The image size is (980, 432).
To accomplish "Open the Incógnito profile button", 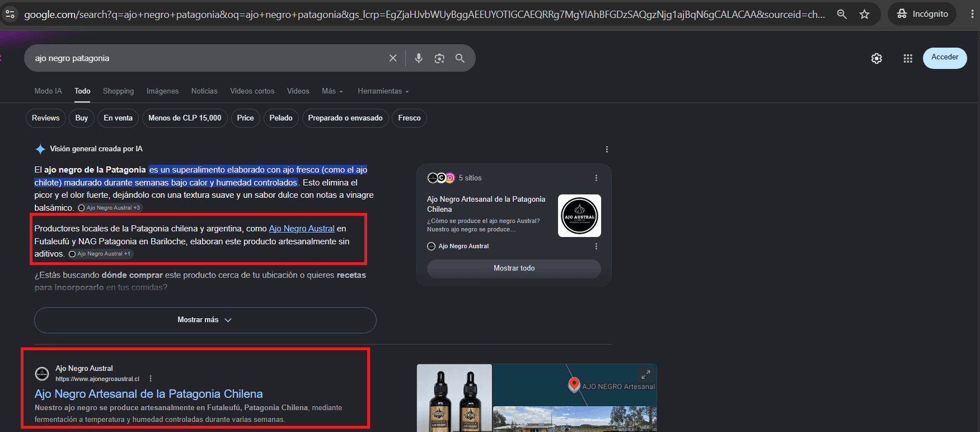I will (922, 14).
